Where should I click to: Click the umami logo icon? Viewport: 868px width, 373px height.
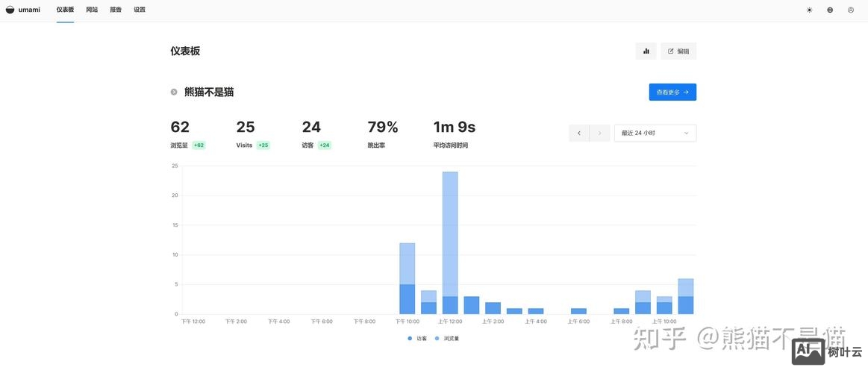tap(10, 10)
